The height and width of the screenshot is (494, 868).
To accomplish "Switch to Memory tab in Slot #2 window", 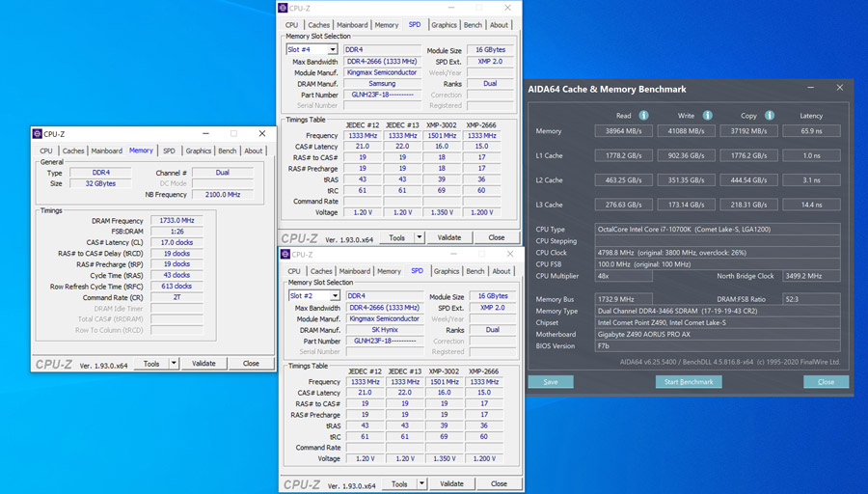I will pos(389,271).
